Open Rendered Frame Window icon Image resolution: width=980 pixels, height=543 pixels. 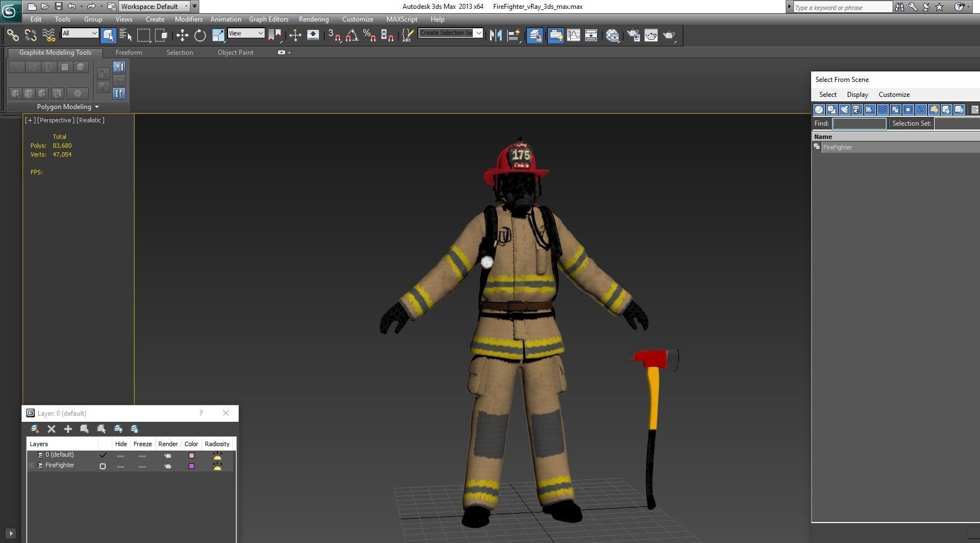pos(651,35)
